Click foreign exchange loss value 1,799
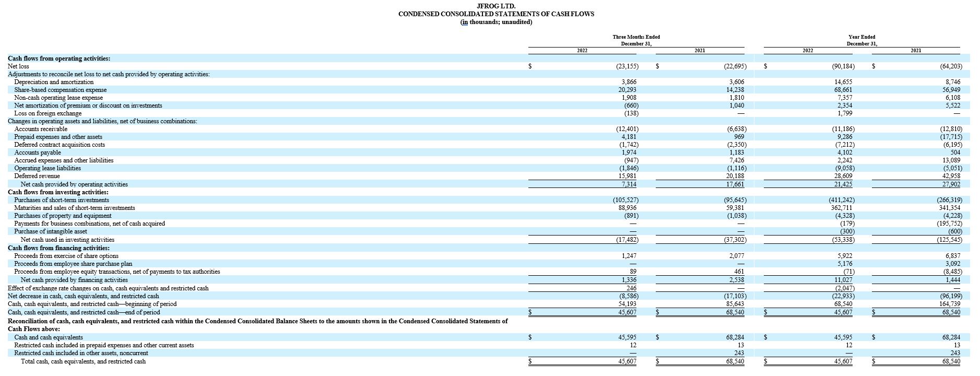This screenshot has height=376, width=980. point(845,113)
